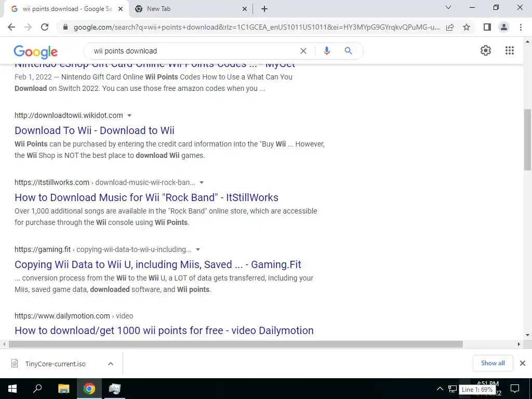Click the https://gaming.fit breadcrumb text
The image size is (532, 399).
coord(103,249)
